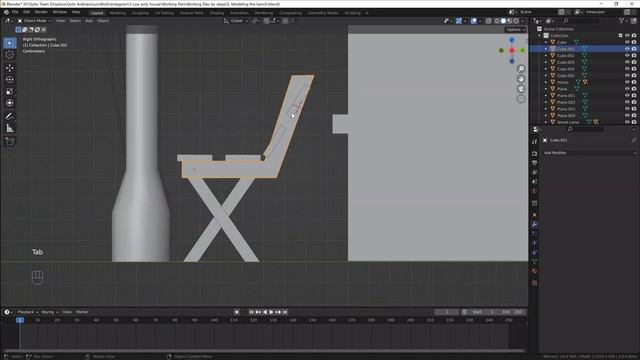Switch to the Shading workspace tab
640x360 pixels.
[217, 13]
